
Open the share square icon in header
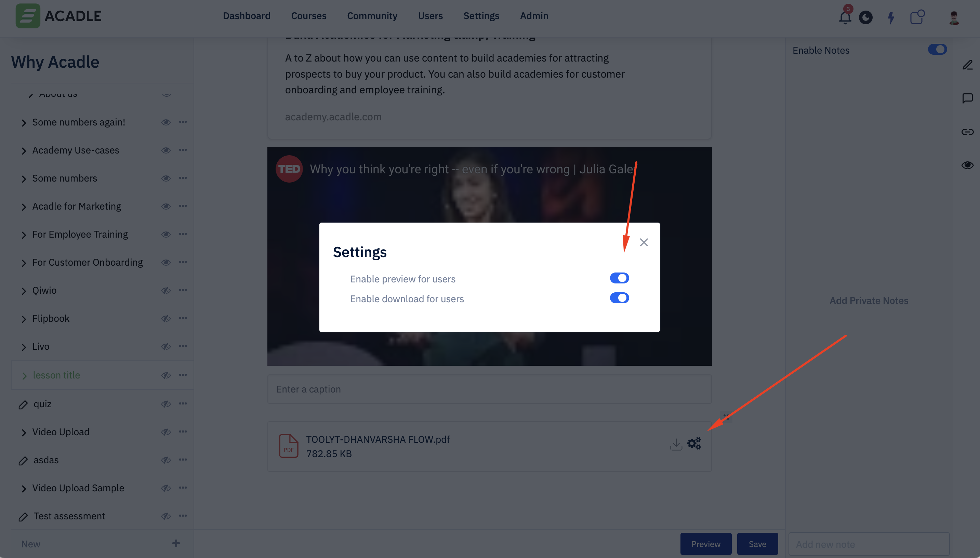point(917,17)
